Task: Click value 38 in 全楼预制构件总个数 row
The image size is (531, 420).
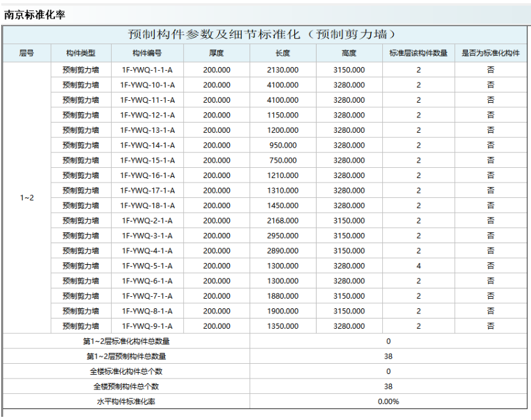Action: click(389, 386)
